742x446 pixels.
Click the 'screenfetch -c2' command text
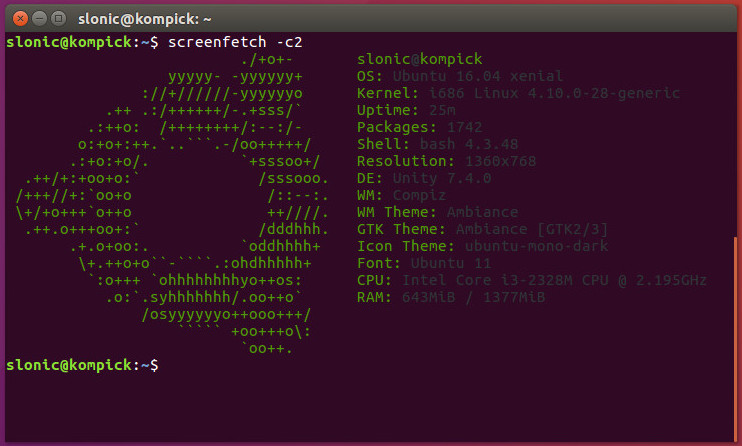pos(235,42)
